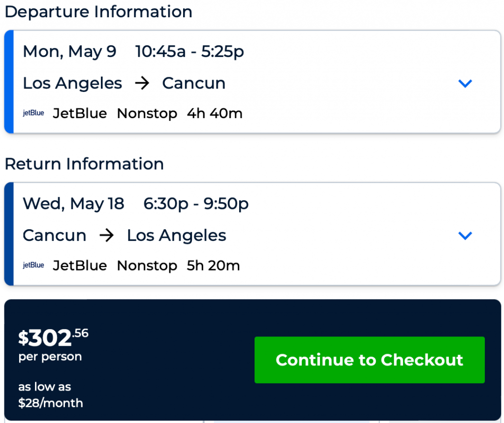Click the JetBlue logo on return flight
Screen dimensions: 504x423
pos(33,266)
